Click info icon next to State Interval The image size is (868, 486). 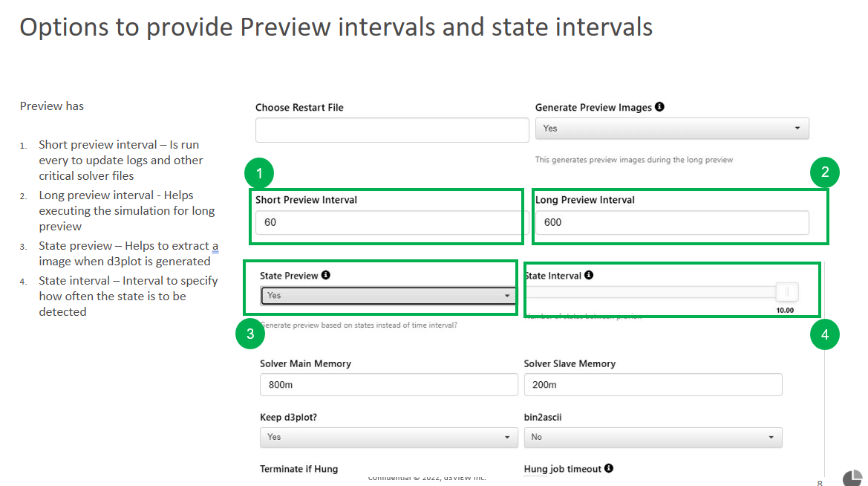pyautogui.click(x=589, y=275)
